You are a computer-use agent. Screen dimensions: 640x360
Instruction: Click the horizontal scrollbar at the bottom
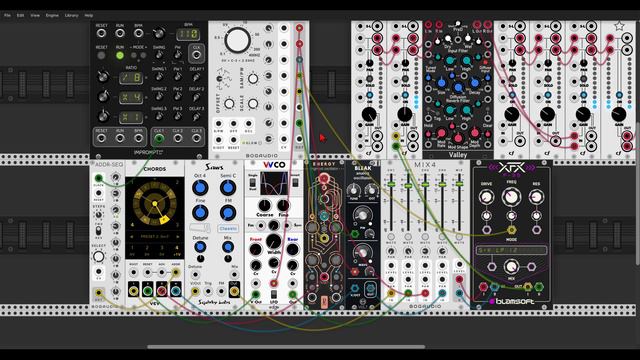pos(286,347)
